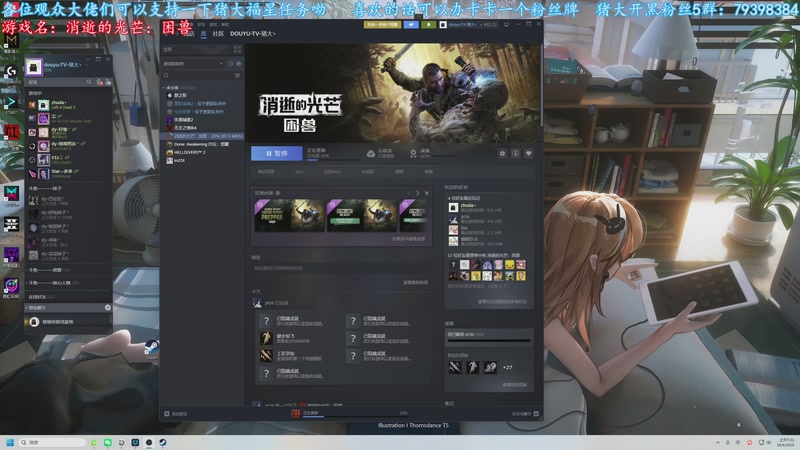This screenshot has width=800, height=450.
Task: Pause the download with the blue 暂停 button
Action: (277, 153)
